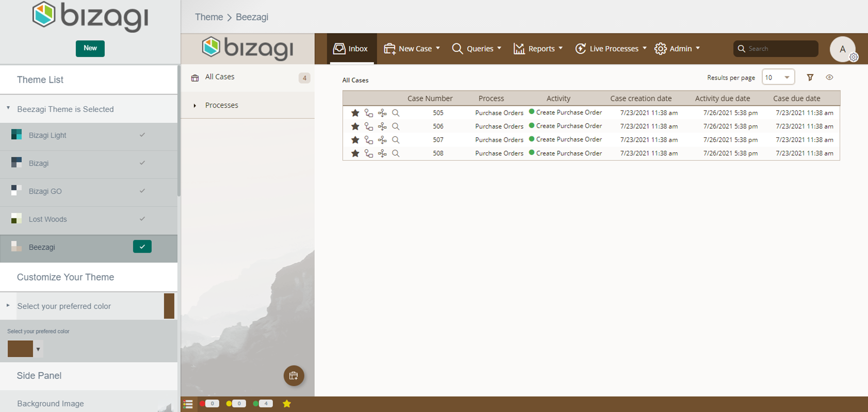Image resolution: width=868 pixels, height=412 pixels.
Task: Apply Bizagi theme checkmark
Action: coord(142,163)
